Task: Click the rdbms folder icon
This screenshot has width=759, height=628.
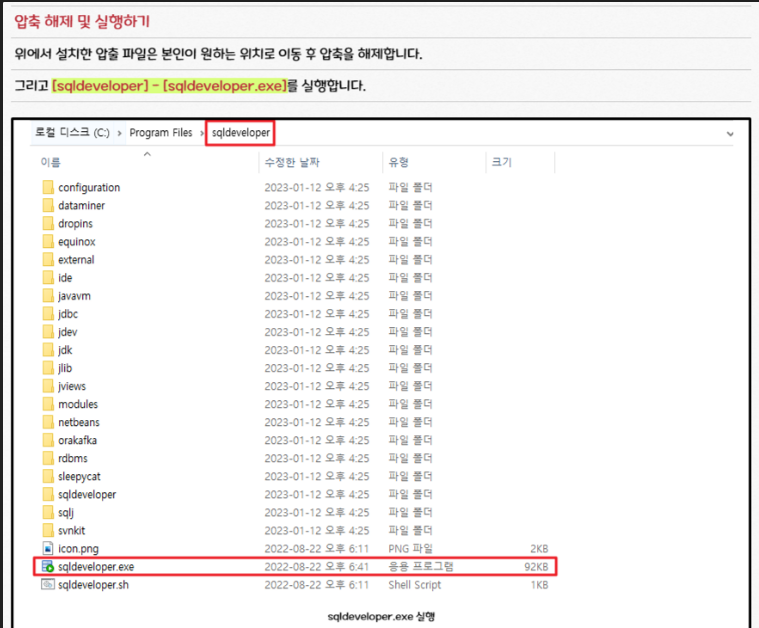Action: click(x=48, y=458)
